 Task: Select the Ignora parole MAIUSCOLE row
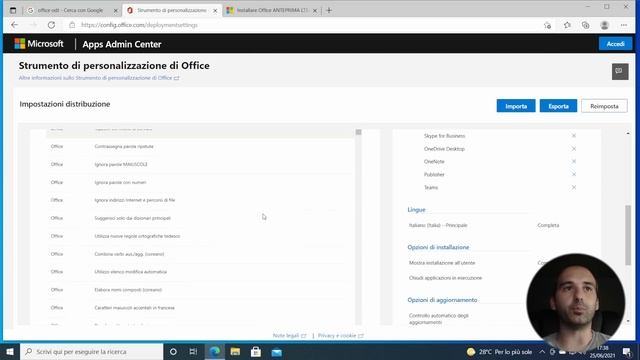tap(200, 164)
